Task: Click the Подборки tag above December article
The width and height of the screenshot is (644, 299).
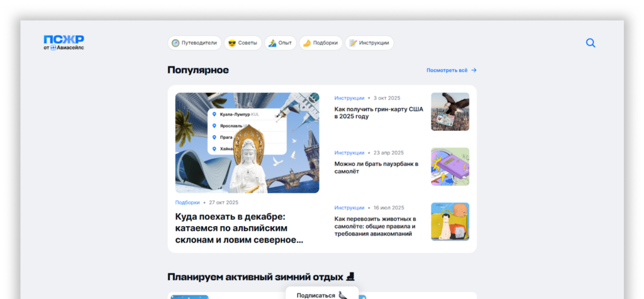Action: click(187, 203)
